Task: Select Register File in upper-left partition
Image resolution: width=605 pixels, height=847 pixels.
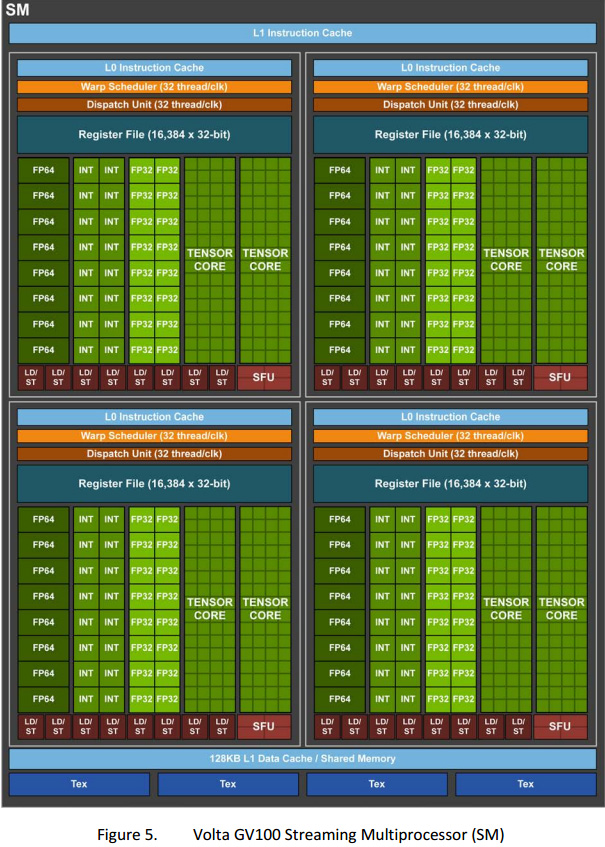Action: click(154, 135)
